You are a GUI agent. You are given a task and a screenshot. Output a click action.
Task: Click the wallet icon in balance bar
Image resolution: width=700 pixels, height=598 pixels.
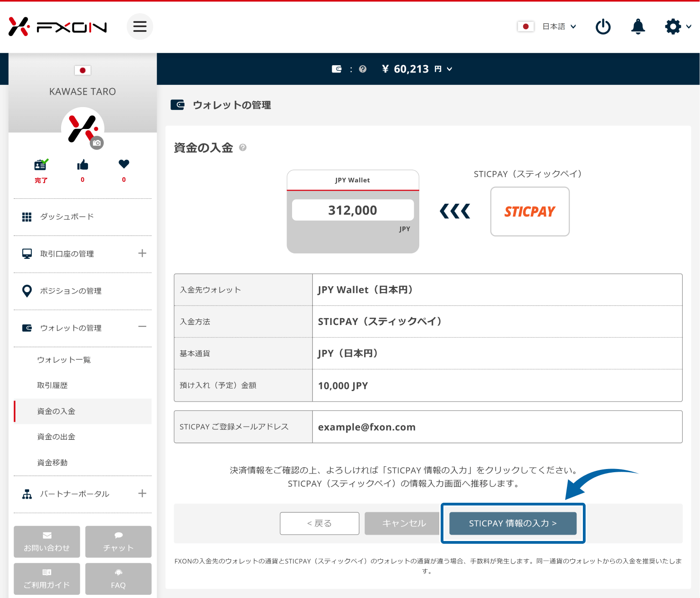point(337,69)
